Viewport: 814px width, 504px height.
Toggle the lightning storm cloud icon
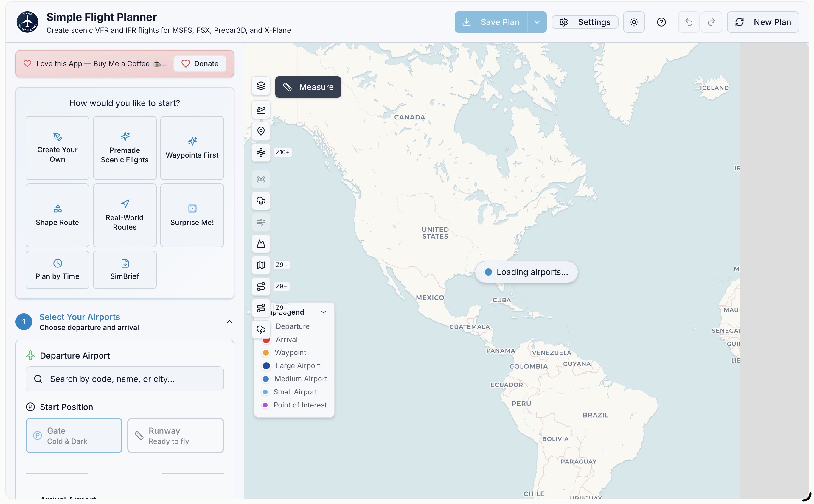click(x=261, y=329)
